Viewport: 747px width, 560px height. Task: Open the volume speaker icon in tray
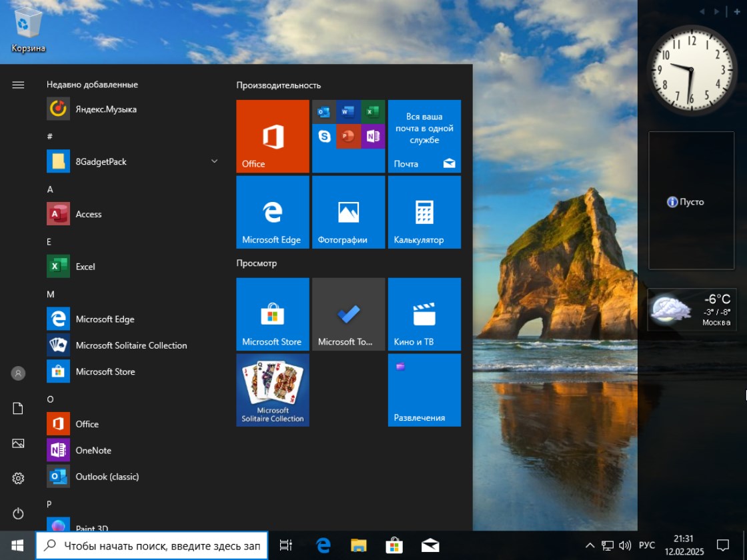tap(625, 545)
